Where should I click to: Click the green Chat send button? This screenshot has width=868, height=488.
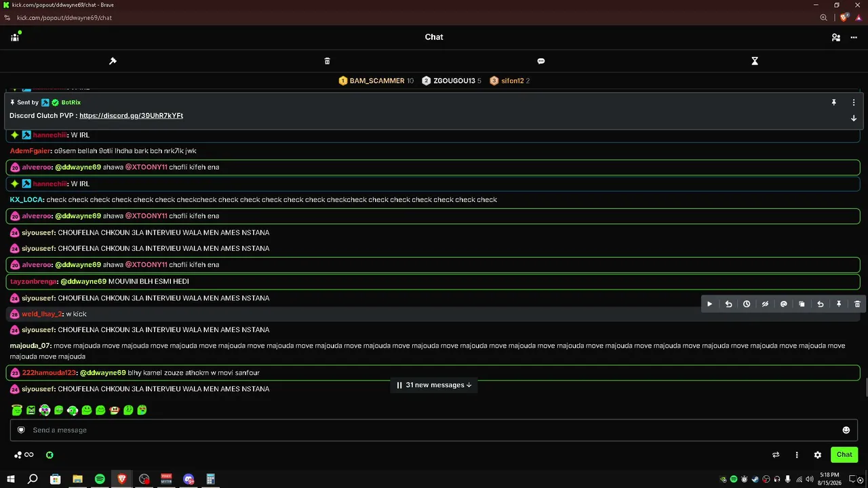tap(844, 455)
